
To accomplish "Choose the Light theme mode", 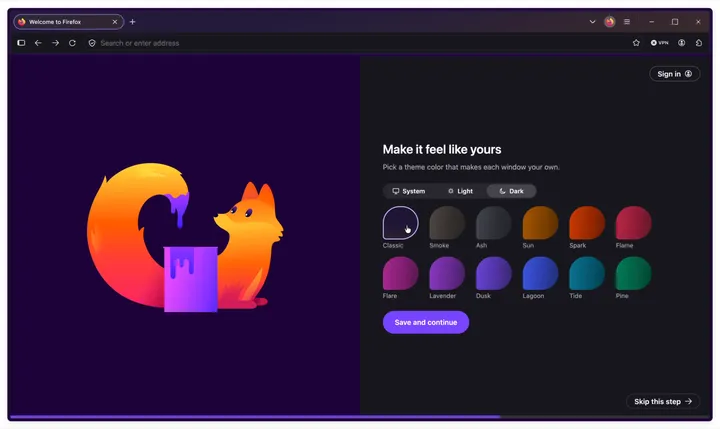I will (x=461, y=191).
